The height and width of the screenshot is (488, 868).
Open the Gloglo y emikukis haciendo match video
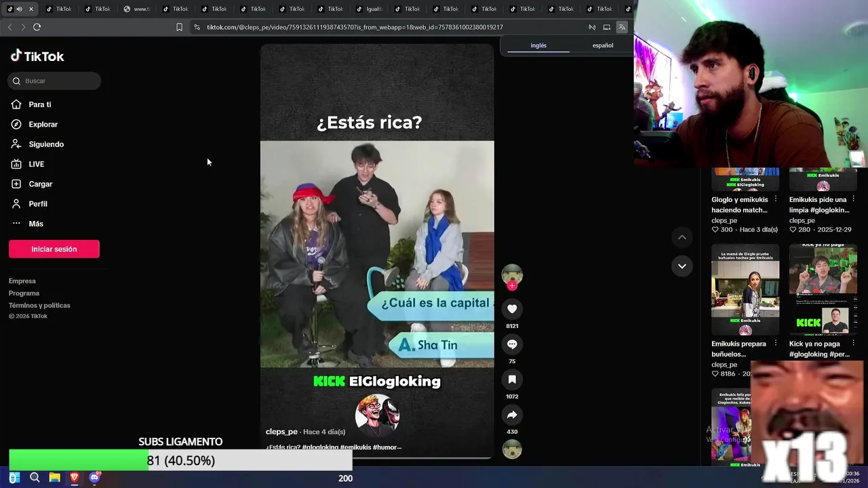click(745, 179)
